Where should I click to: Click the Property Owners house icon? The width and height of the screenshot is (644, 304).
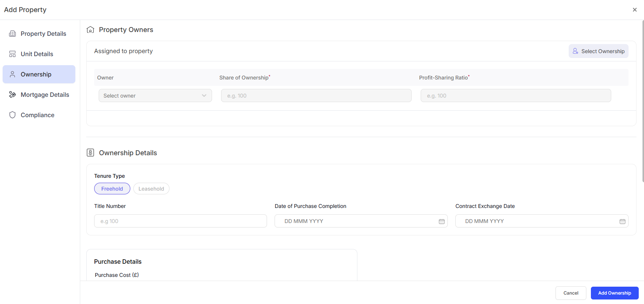[90, 30]
